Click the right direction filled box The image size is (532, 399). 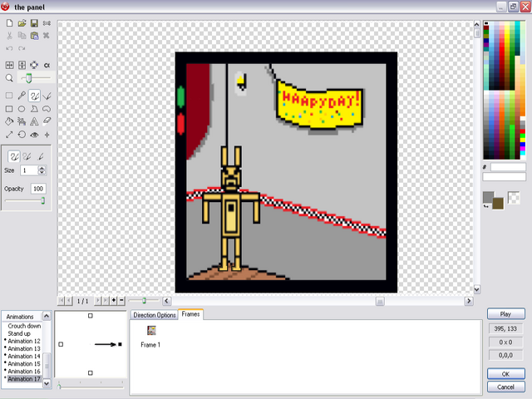click(120, 344)
